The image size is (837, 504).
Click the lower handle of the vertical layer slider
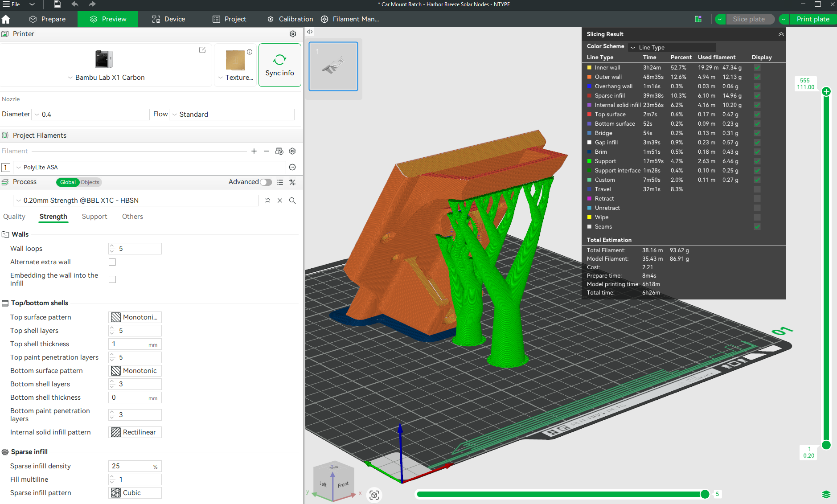pos(826,445)
